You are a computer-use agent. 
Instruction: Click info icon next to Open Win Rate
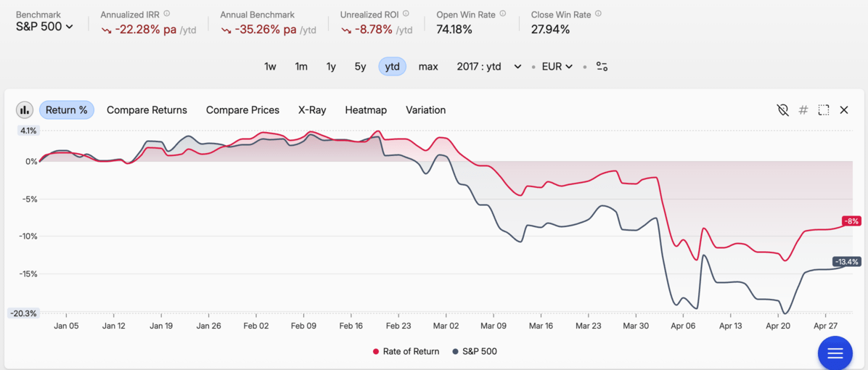click(x=503, y=14)
